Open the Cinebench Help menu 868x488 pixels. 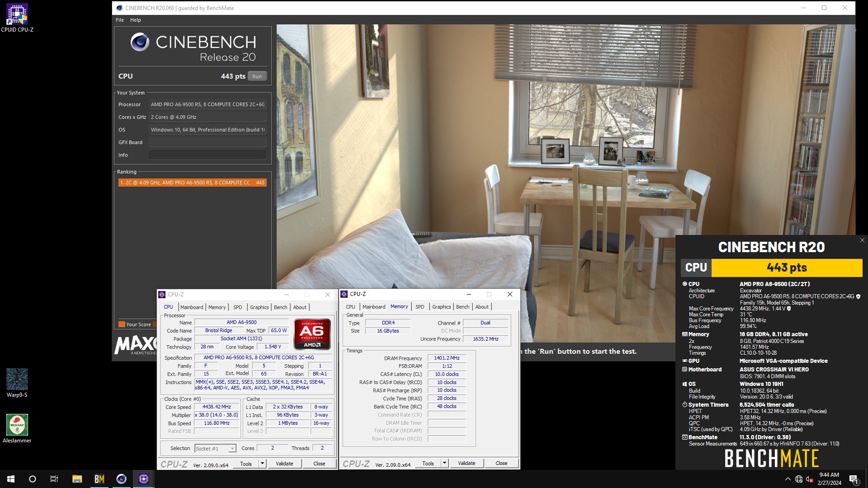(x=135, y=20)
